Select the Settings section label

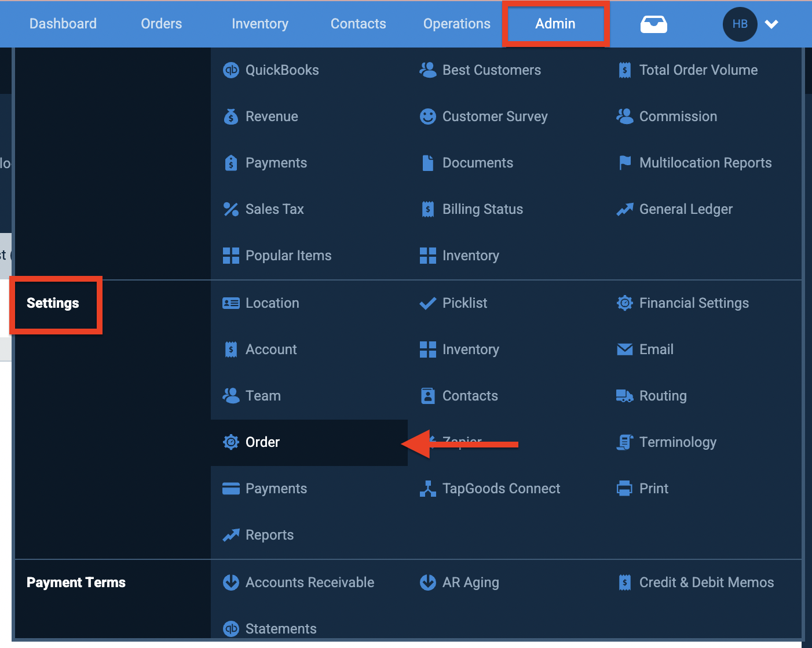pos(53,303)
